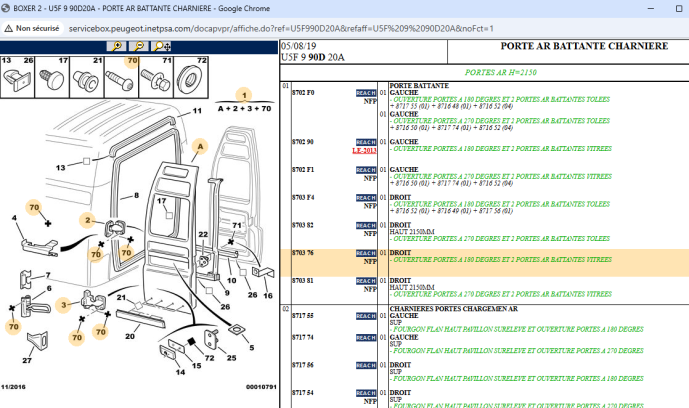Screen dimensions: 689x408
Task: Click callout 27 for the bracket
Action: (x=27, y=361)
